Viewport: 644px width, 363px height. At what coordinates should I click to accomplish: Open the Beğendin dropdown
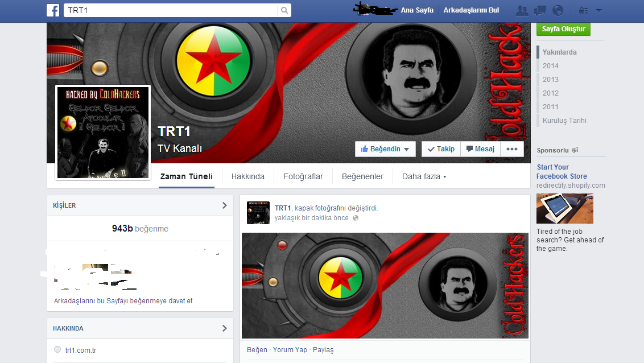(385, 149)
